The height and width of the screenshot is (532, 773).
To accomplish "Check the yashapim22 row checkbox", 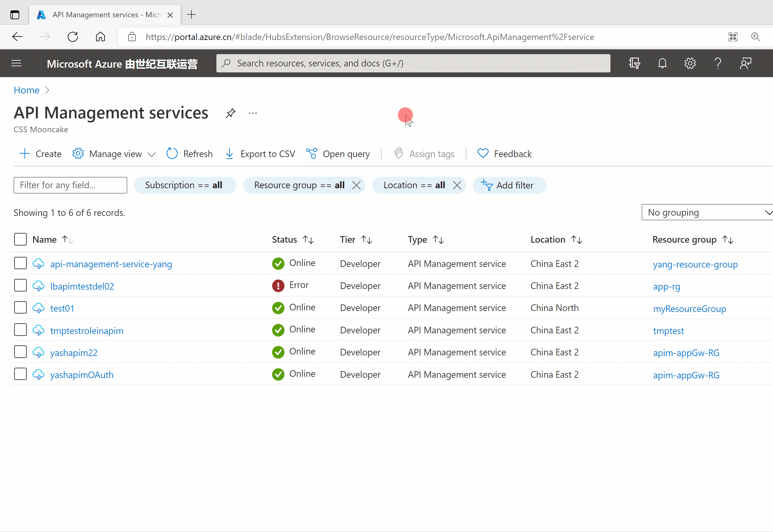I will point(20,352).
